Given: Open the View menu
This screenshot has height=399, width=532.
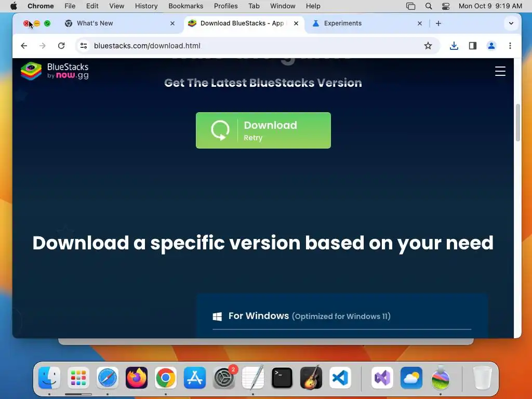Looking at the screenshot, I should (x=117, y=6).
